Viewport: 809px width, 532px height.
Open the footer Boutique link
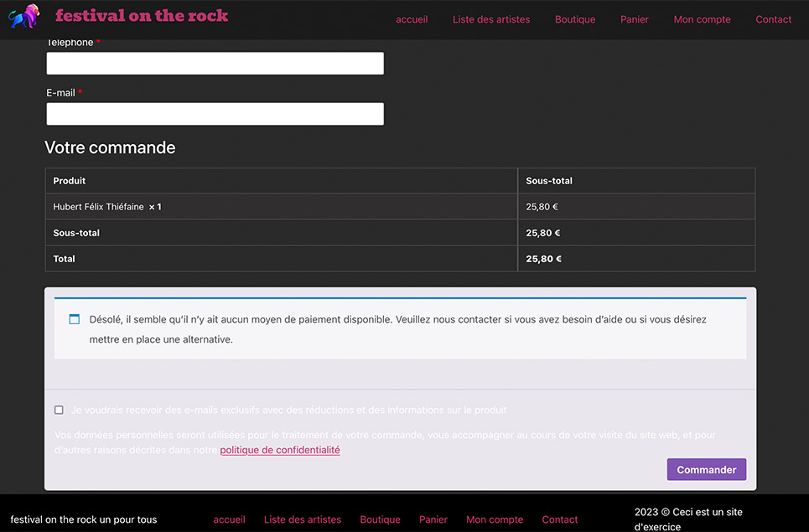pos(381,519)
